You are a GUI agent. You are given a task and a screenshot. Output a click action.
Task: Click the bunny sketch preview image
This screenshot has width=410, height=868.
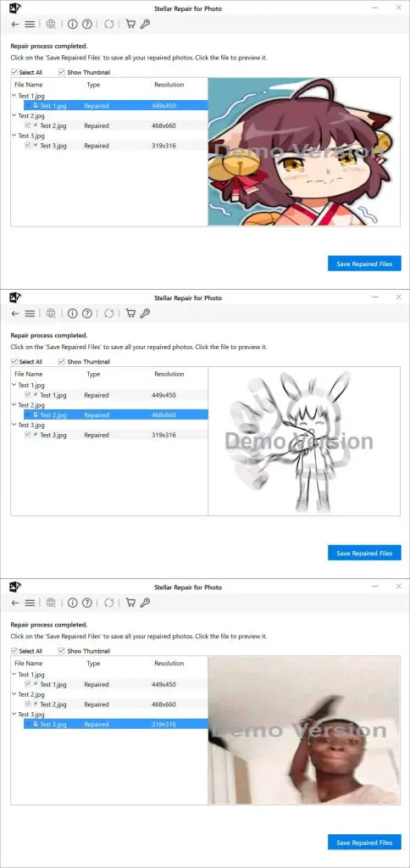pos(304,441)
